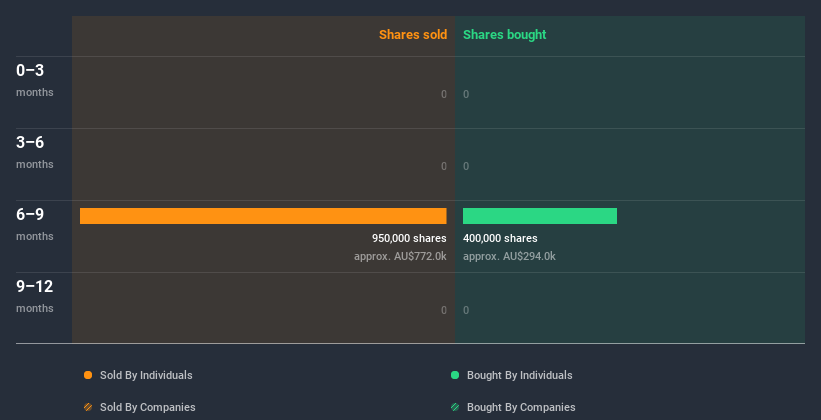Select the 3–6 months row label
This screenshot has height=420, width=821.
(x=35, y=152)
